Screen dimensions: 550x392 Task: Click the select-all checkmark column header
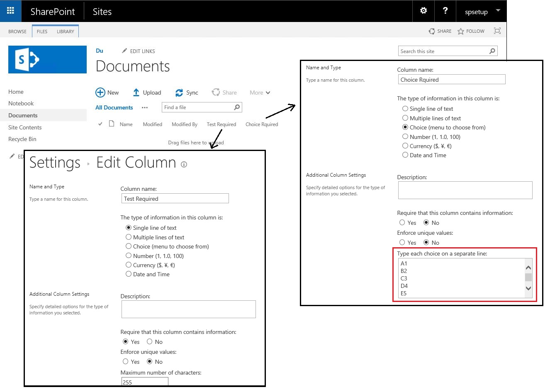tap(100, 124)
